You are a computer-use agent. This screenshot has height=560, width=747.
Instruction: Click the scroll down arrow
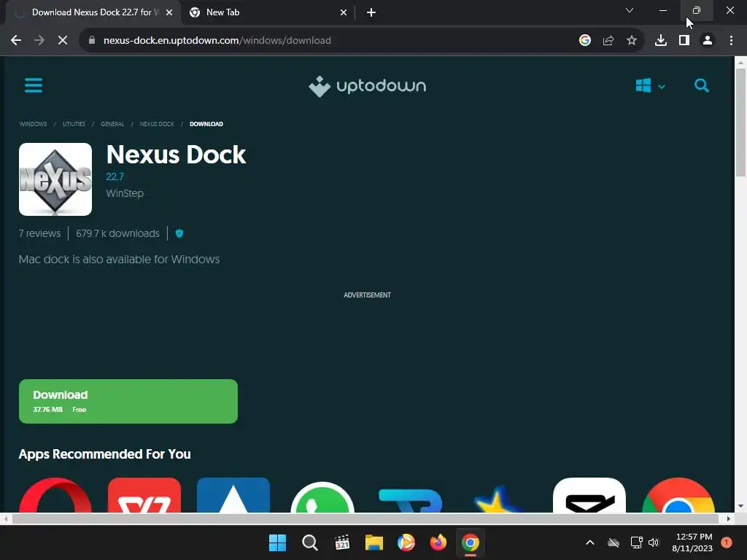click(x=740, y=506)
